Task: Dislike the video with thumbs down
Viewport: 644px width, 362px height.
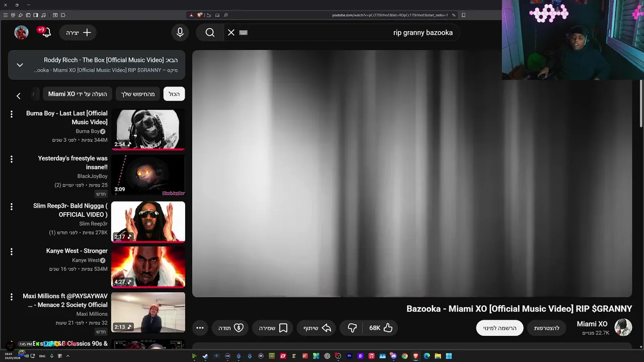Action: pos(352,328)
